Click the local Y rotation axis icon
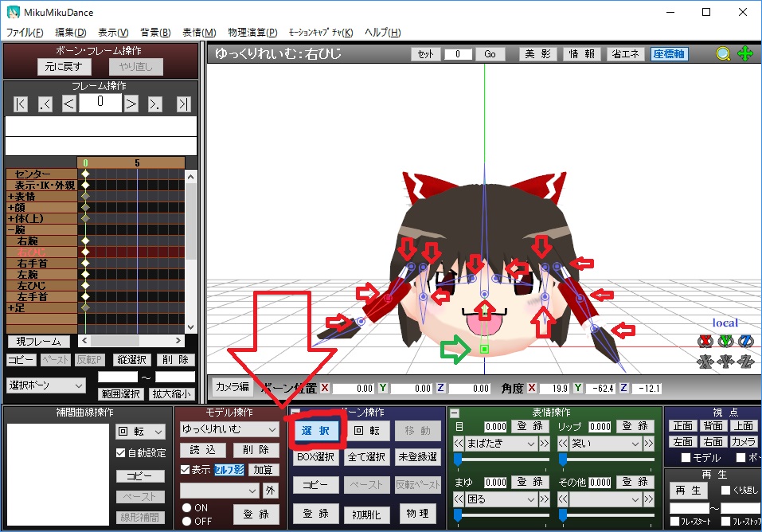 (x=725, y=341)
